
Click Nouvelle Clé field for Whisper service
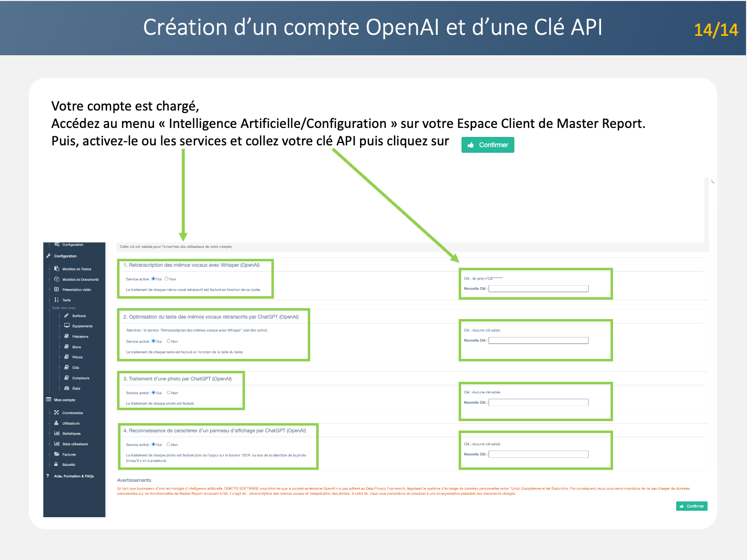tap(538, 289)
